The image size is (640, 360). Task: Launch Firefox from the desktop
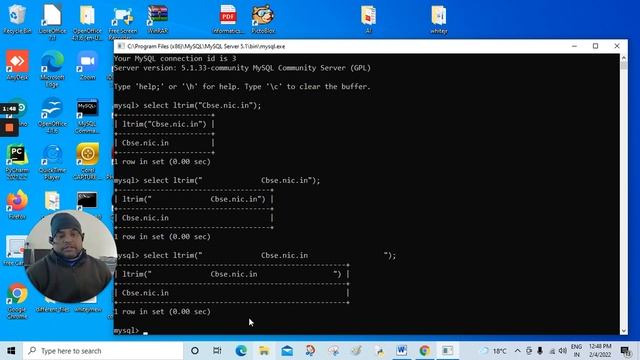pyautogui.click(x=17, y=205)
